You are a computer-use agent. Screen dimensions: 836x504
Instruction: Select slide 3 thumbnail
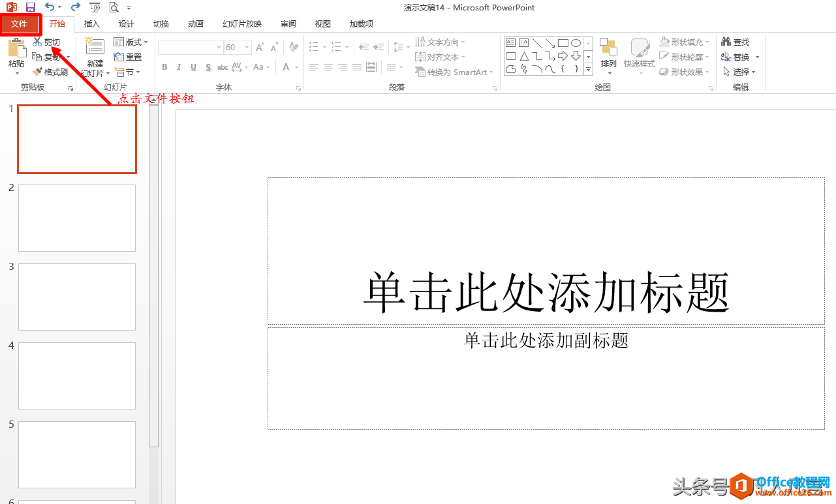tap(77, 297)
